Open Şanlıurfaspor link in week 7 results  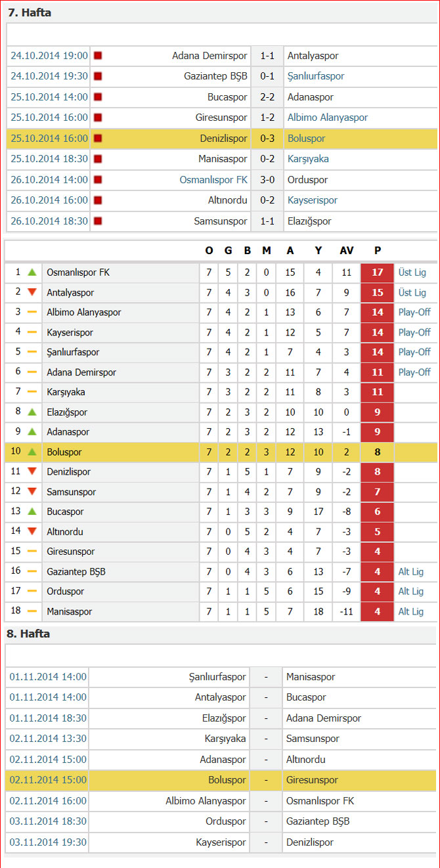pos(316,76)
